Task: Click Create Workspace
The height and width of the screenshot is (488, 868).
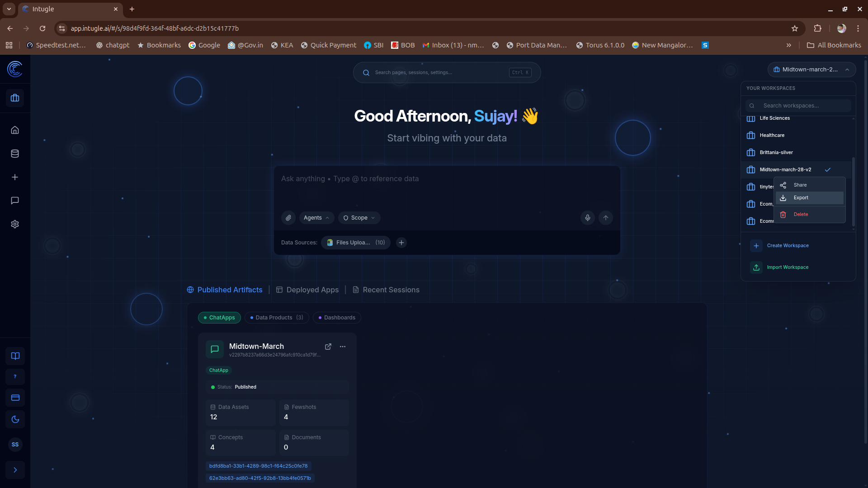Action: tap(788, 246)
